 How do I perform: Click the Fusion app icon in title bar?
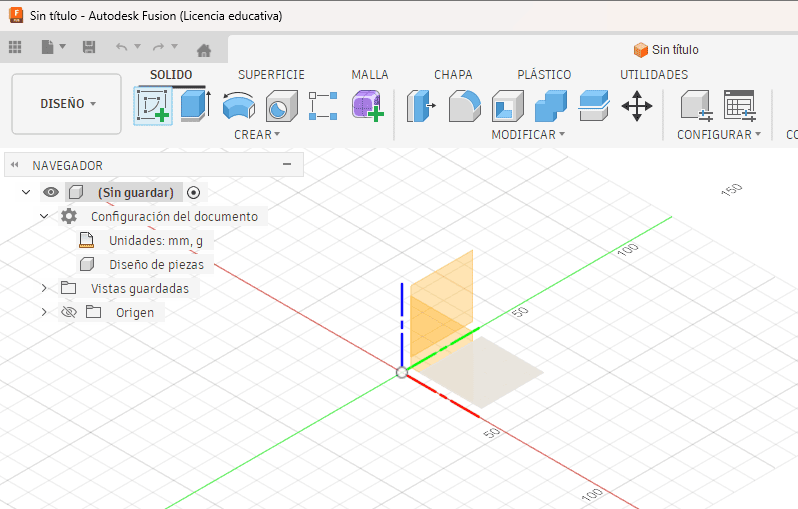16,15
